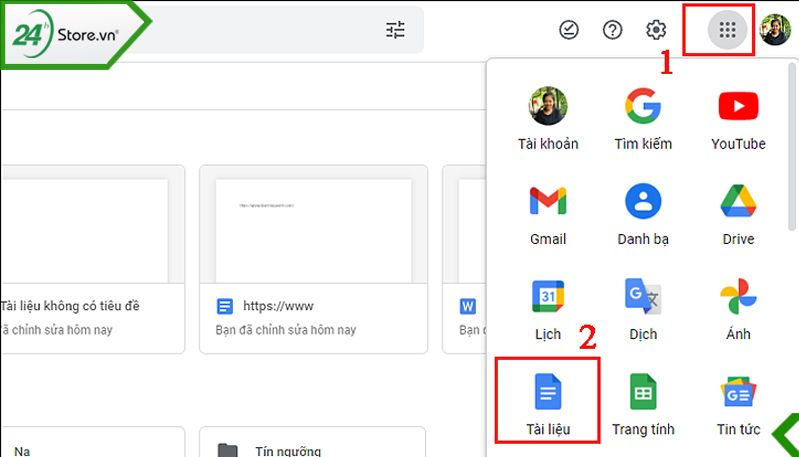This screenshot has width=799, height=457.
Task: Select 'Tài liệu không có tiêu đề' title
Action: 70,306
